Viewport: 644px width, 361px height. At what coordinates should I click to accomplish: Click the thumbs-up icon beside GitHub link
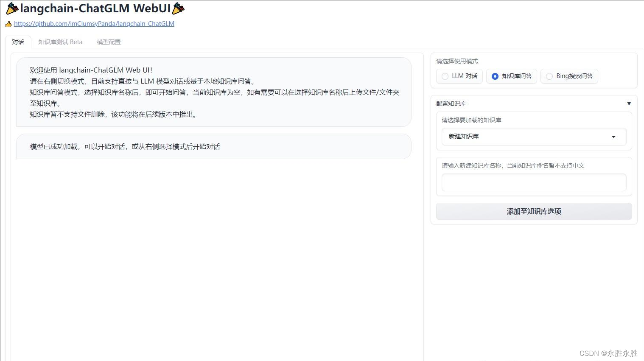(8, 24)
